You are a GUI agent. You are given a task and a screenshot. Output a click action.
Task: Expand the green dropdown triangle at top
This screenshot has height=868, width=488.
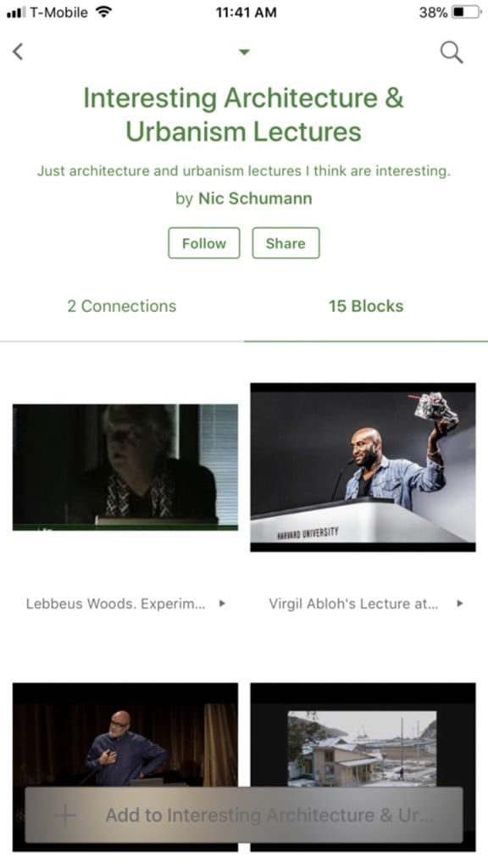click(x=244, y=52)
